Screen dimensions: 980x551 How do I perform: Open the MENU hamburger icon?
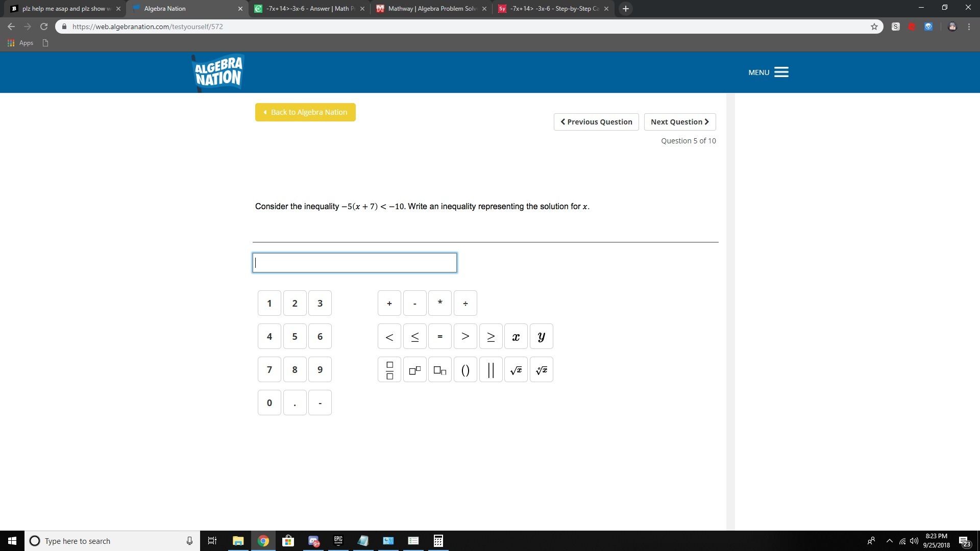coord(781,72)
